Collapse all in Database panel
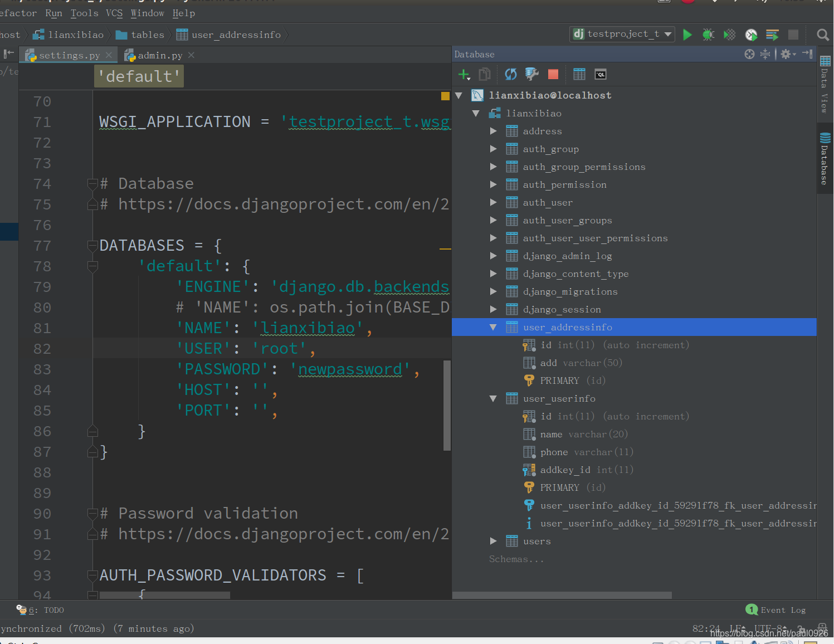The height and width of the screenshot is (644, 834). click(x=765, y=54)
